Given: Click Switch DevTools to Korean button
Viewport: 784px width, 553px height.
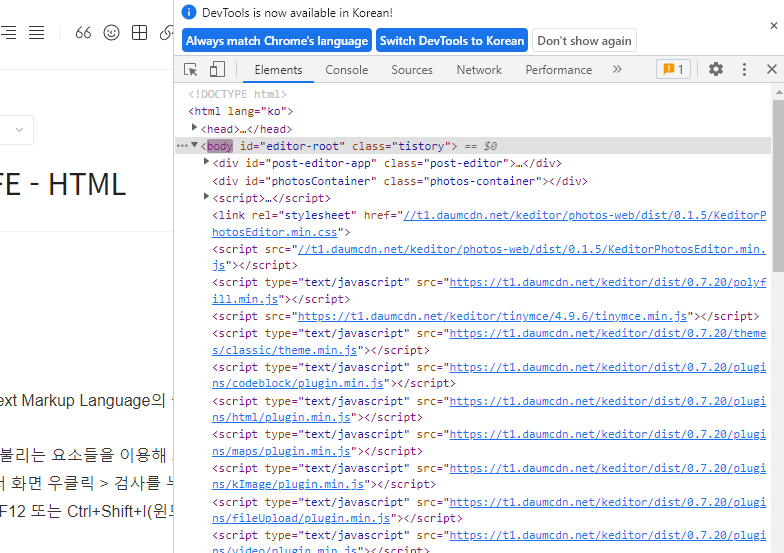Looking at the screenshot, I should point(452,40).
